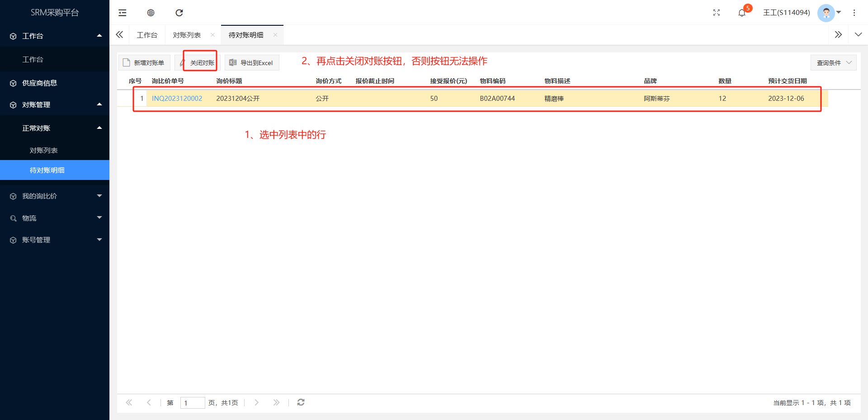Collapse the sidebar with the hamburger icon
Screen dimensions: 868x420
point(123,13)
